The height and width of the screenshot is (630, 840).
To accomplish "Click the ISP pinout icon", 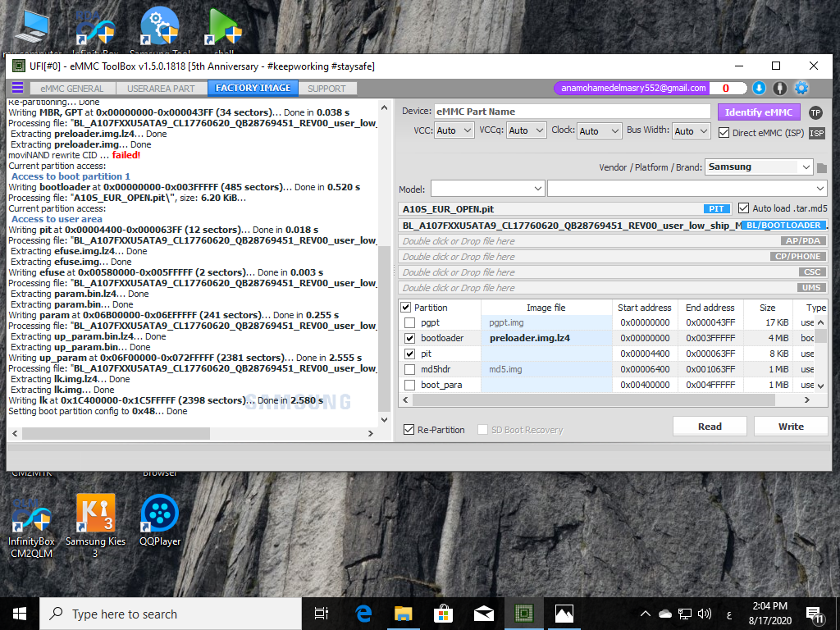I will pyautogui.click(x=816, y=133).
